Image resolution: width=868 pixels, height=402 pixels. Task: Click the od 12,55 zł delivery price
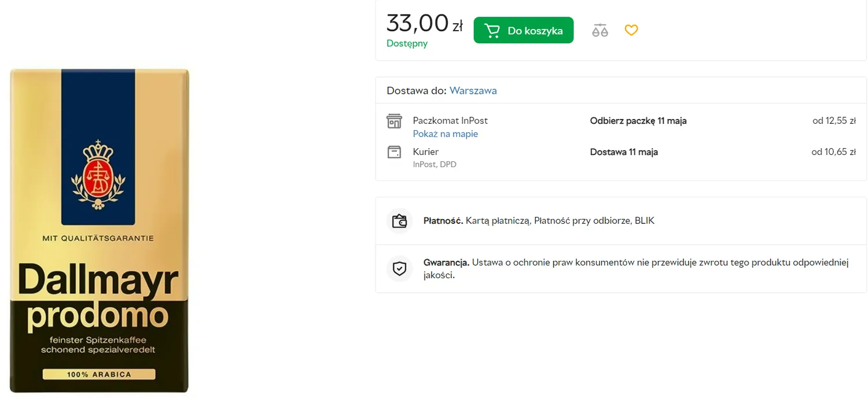click(834, 121)
